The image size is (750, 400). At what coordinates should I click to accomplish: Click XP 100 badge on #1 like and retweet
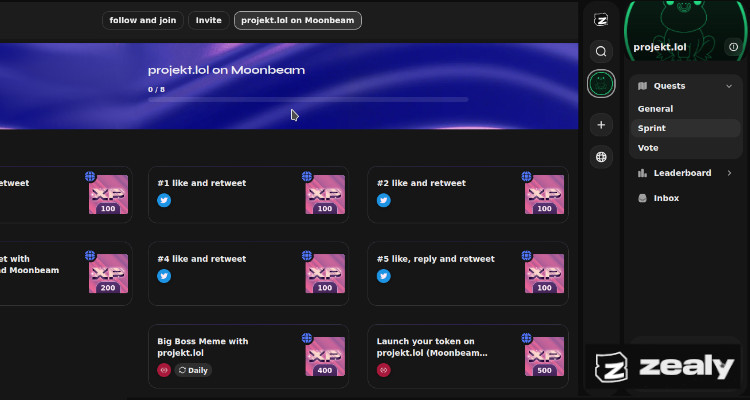point(325,194)
